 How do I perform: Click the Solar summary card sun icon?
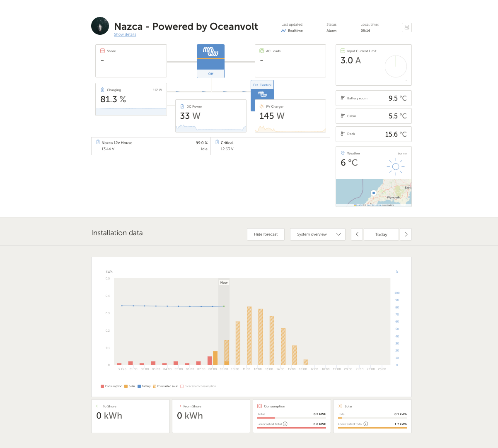(x=341, y=406)
